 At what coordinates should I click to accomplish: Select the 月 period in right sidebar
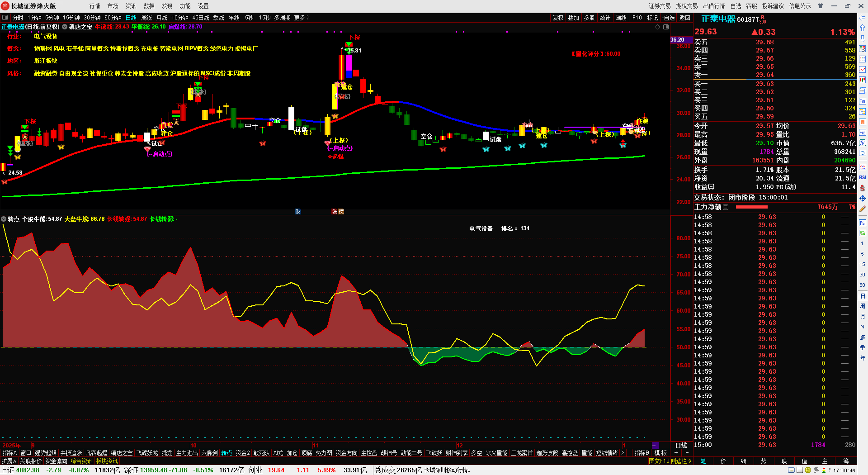pos(863,317)
